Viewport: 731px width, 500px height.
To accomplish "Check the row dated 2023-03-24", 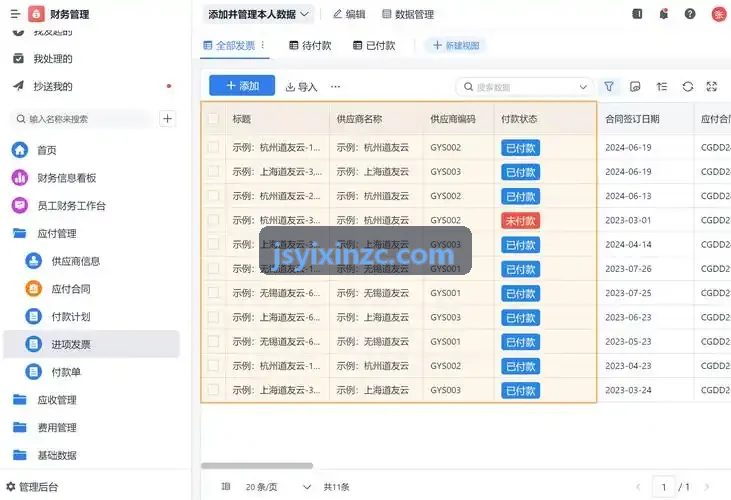I will (213, 390).
